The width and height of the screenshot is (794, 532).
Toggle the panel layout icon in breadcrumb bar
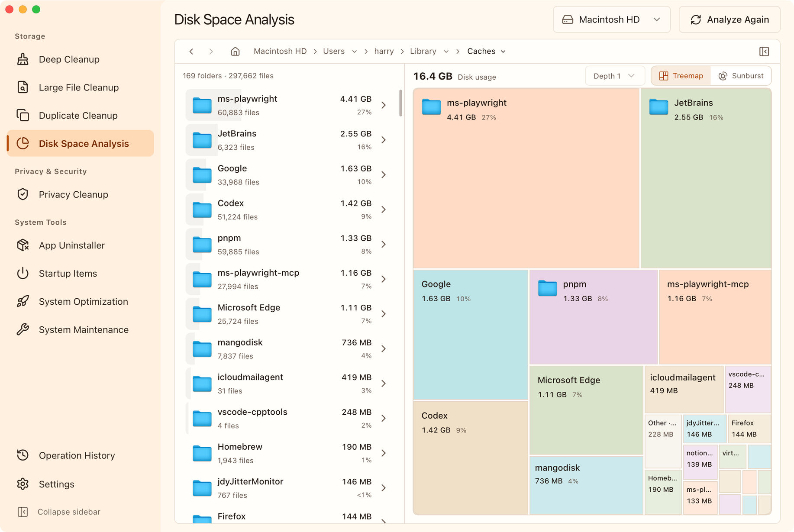pos(764,52)
